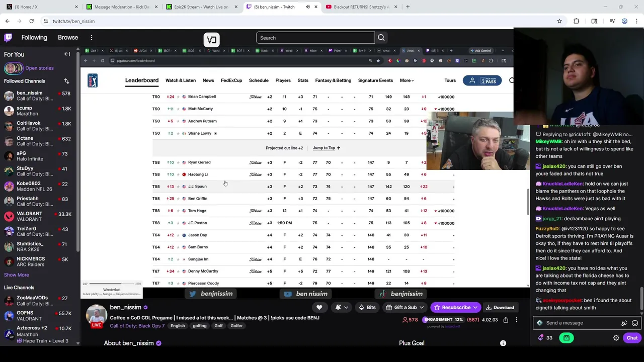The height and width of the screenshot is (362, 644).
Task: Click the search magnifier button
Action: point(381,38)
